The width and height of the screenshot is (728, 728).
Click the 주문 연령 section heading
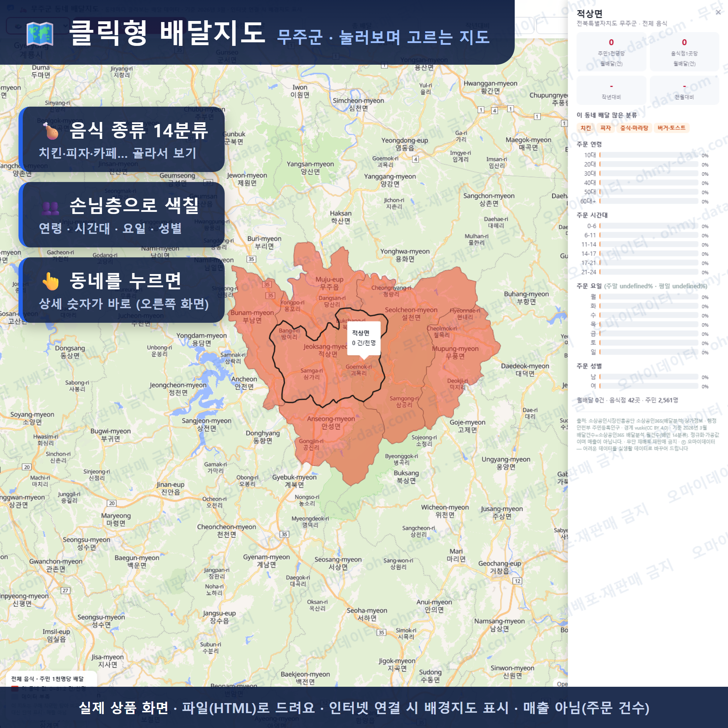point(589,144)
